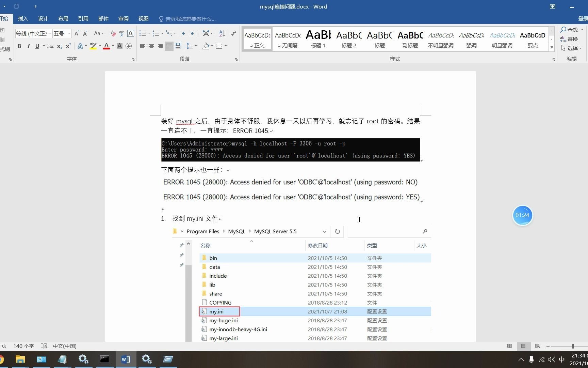This screenshot has height=368, width=588.
Task: Open ribbon display options
Action: pos(553,6)
